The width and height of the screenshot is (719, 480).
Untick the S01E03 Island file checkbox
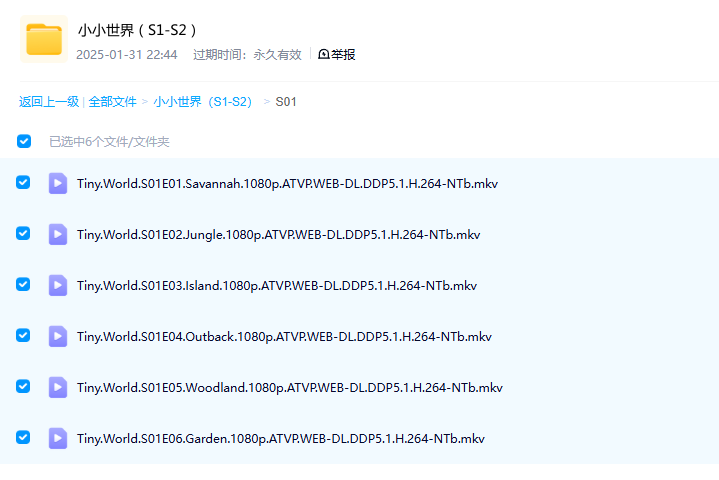point(24,284)
